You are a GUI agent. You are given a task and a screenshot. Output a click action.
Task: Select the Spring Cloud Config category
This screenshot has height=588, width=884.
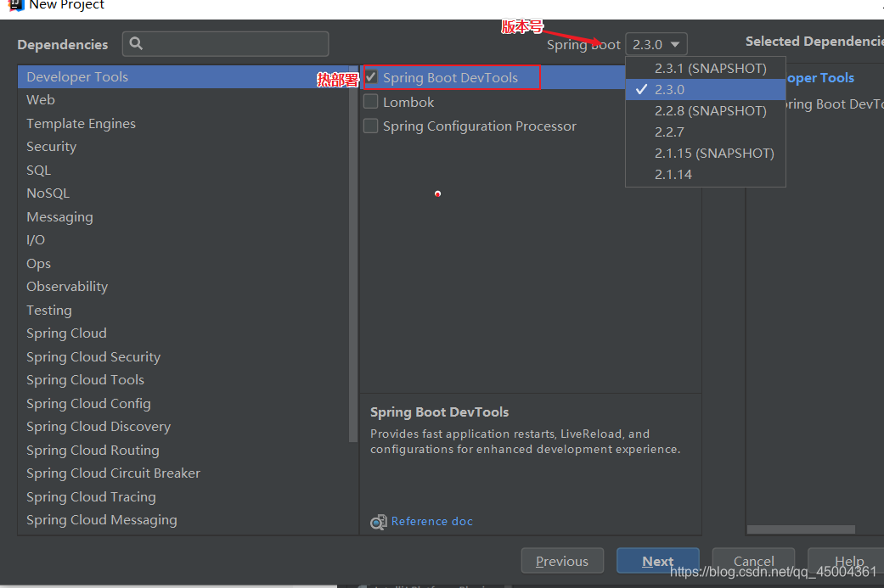tap(183, 404)
